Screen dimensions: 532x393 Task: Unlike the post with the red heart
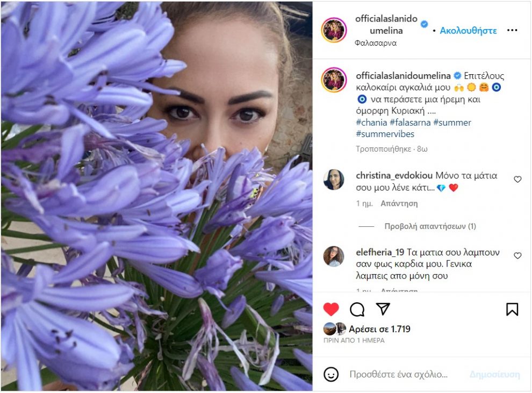coord(331,309)
